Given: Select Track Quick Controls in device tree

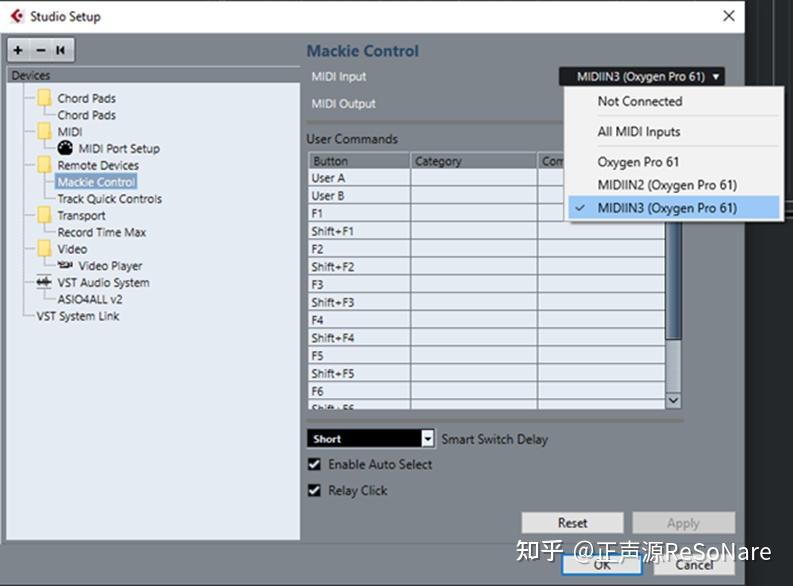Looking at the screenshot, I should coord(110,199).
